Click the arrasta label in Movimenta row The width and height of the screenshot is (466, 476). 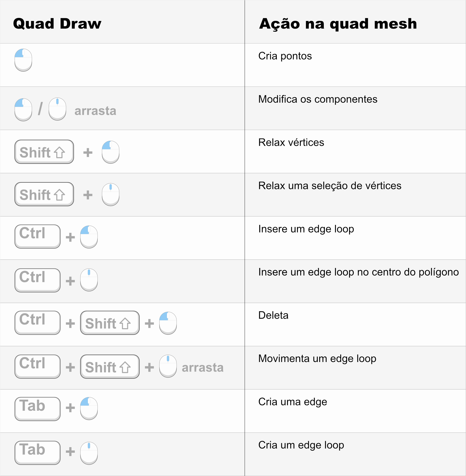203,367
